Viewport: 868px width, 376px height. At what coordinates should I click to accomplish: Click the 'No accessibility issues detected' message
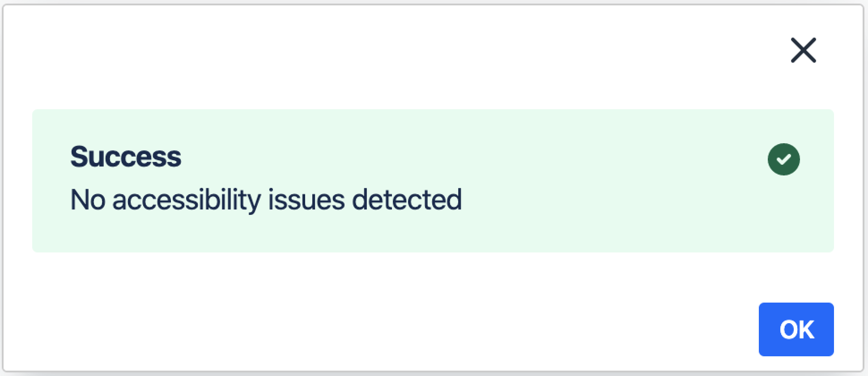pyautogui.click(x=266, y=200)
